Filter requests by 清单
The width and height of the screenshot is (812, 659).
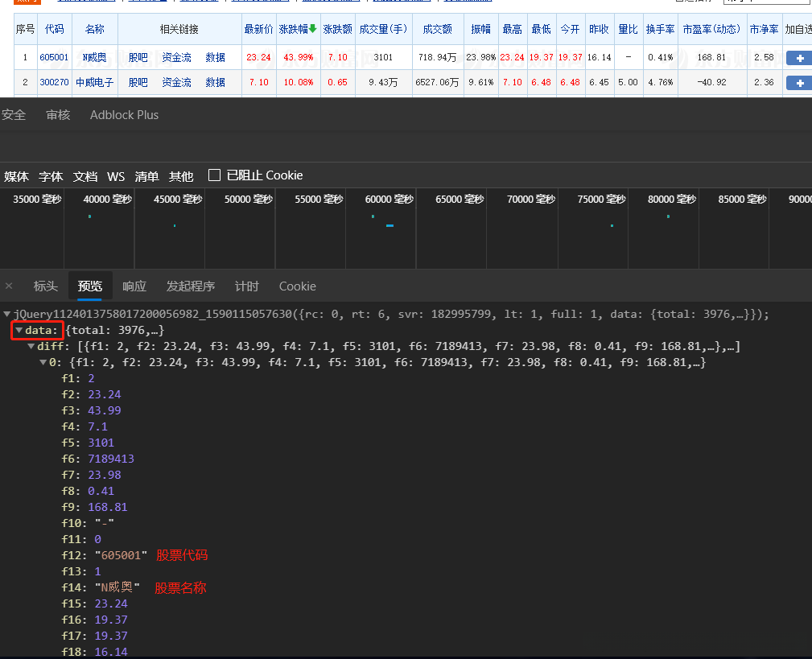[x=146, y=176]
